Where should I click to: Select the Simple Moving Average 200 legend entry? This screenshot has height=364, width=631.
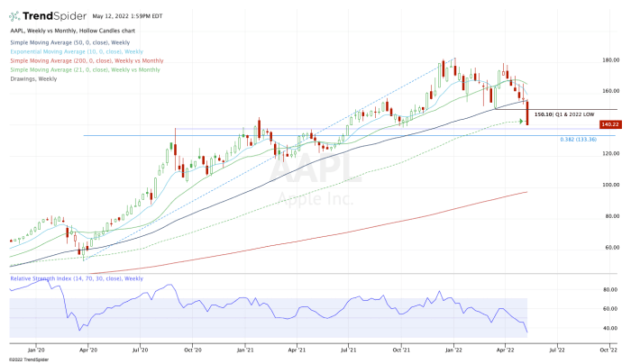(x=87, y=60)
